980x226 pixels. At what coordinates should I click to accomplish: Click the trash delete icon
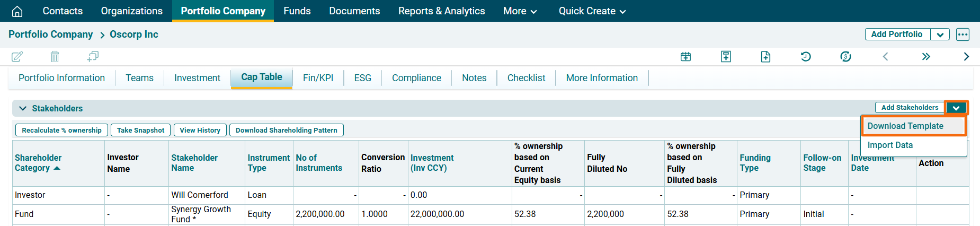(x=55, y=56)
